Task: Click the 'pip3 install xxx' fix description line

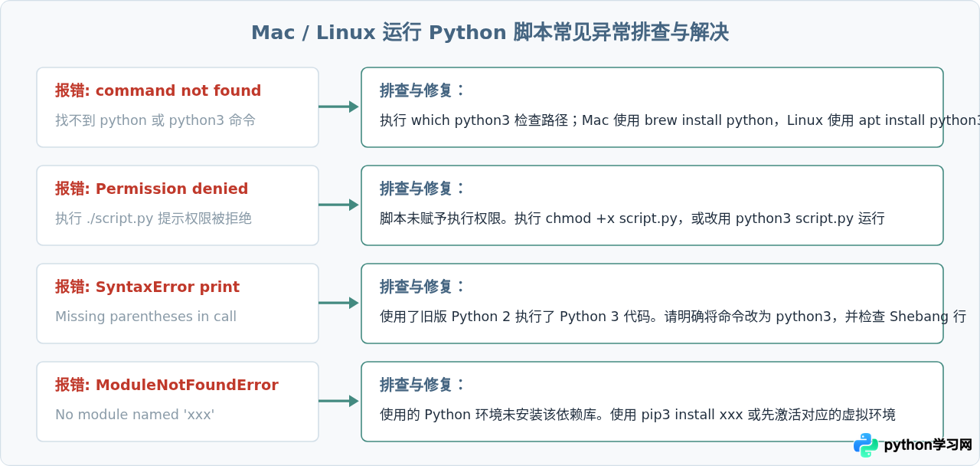Action: [638, 415]
